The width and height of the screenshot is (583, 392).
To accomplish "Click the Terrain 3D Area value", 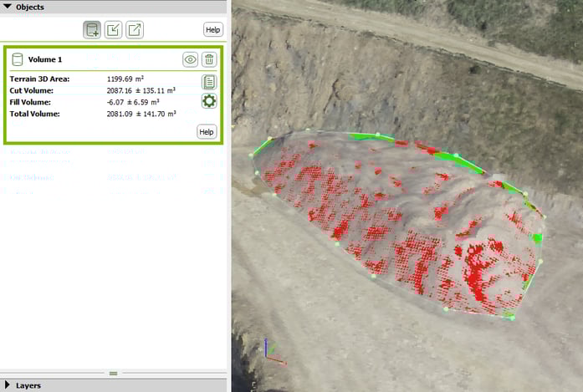I will (x=125, y=79).
